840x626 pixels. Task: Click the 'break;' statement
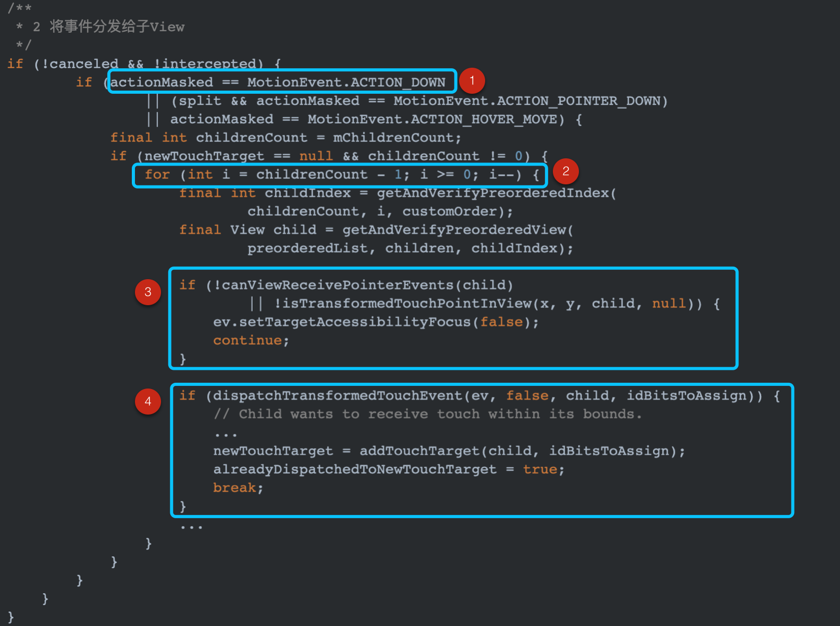238,488
